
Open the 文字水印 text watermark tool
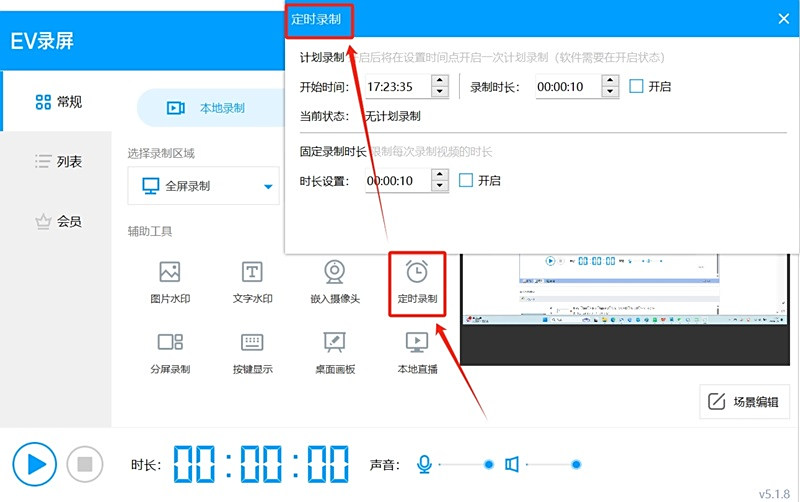click(252, 282)
